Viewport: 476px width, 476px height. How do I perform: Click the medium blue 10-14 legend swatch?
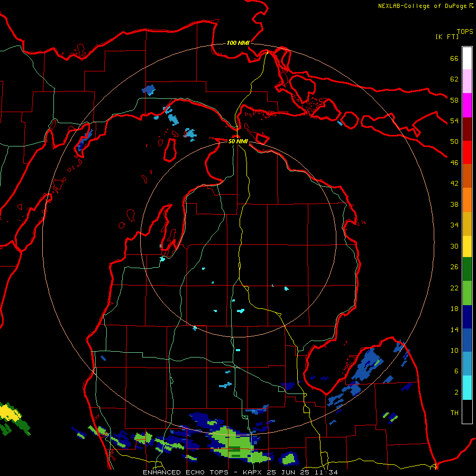[467, 340]
